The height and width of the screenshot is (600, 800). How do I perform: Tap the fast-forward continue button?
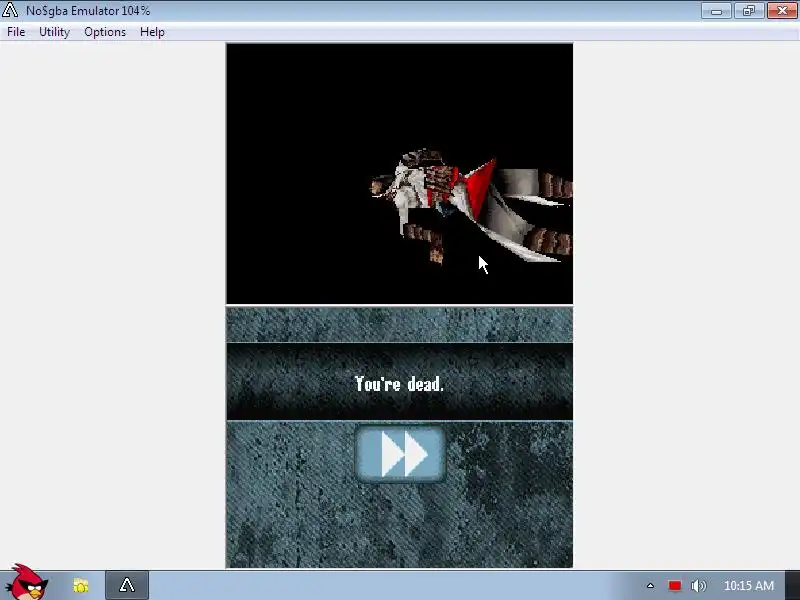pyautogui.click(x=401, y=454)
